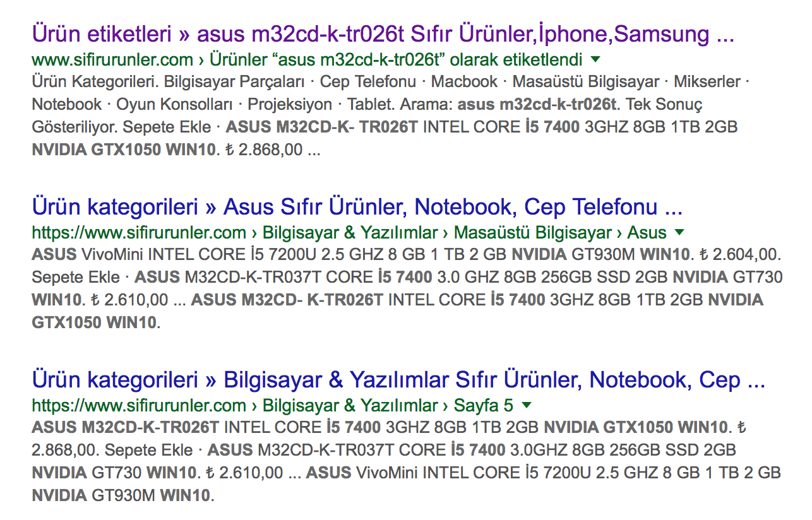Viewport: 812px width, 520px height.
Task: Click the green URL ending with "Sayfa 5"
Action: point(273,405)
